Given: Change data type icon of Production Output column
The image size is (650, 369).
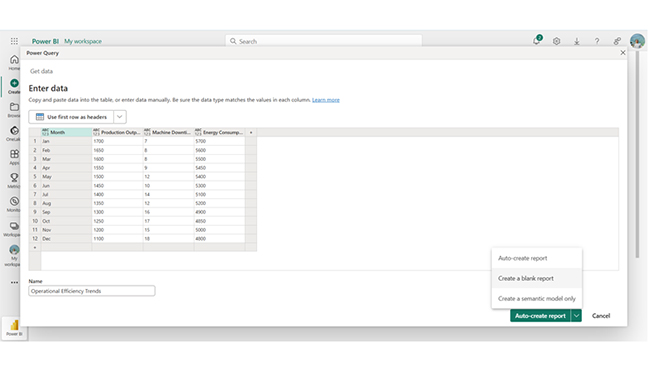Looking at the screenshot, I should click(x=96, y=132).
